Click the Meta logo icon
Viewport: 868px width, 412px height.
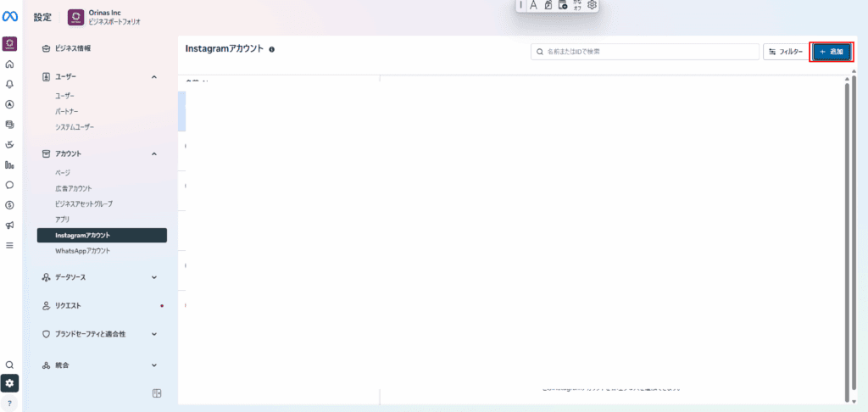click(x=10, y=16)
